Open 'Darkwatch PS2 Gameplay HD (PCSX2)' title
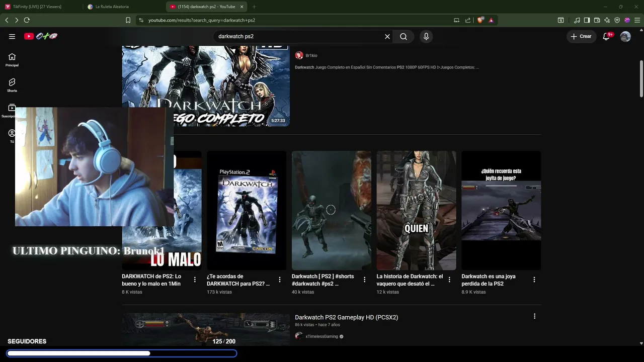Viewport: 644px width, 362px height. pyautogui.click(x=346, y=317)
